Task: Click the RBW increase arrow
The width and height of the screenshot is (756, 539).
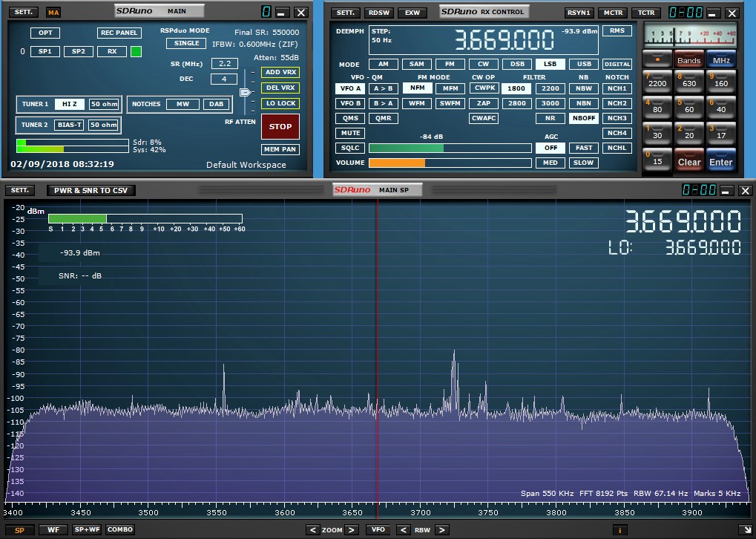Action: (x=441, y=530)
